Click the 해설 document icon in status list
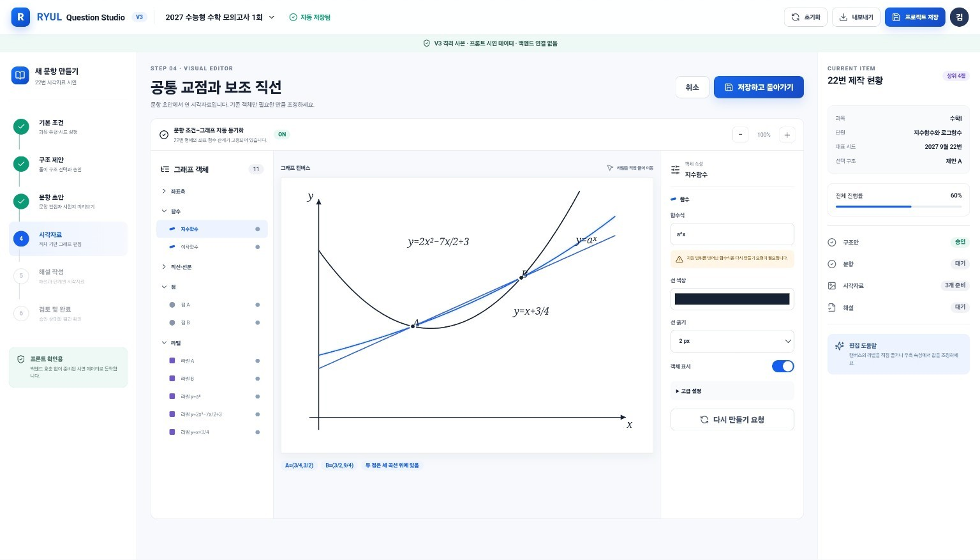The image size is (980, 560). pos(831,307)
